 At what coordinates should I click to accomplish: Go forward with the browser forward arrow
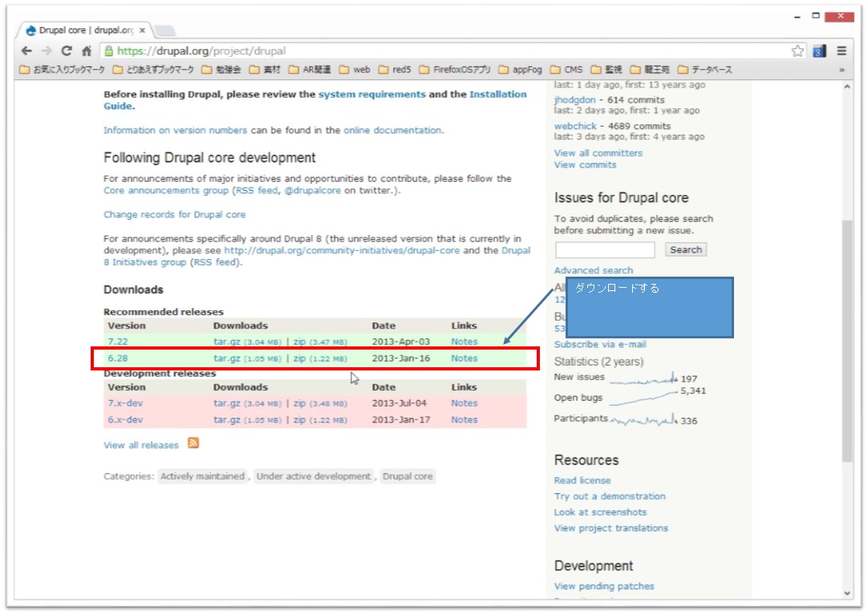click(47, 51)
